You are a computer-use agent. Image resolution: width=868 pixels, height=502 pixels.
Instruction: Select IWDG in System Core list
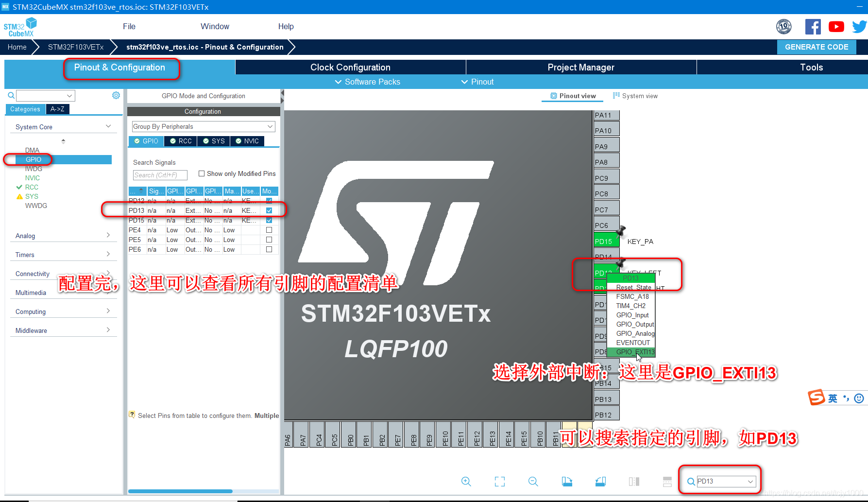click(34, 169)
